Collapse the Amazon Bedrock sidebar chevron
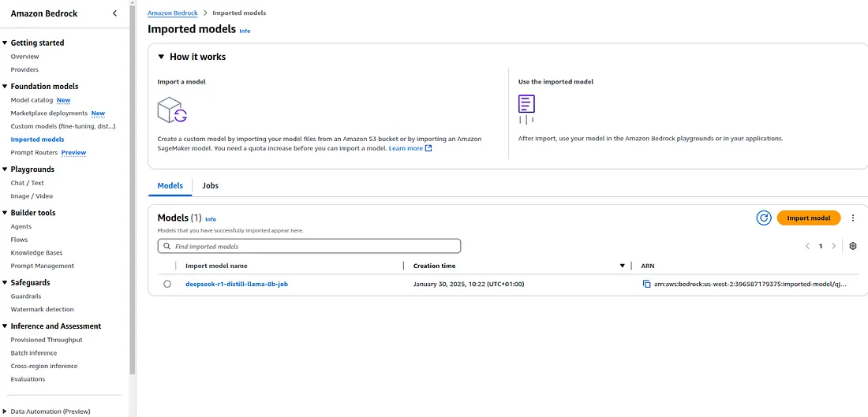This screenshot has height=417, width=868. coord(114,13)
